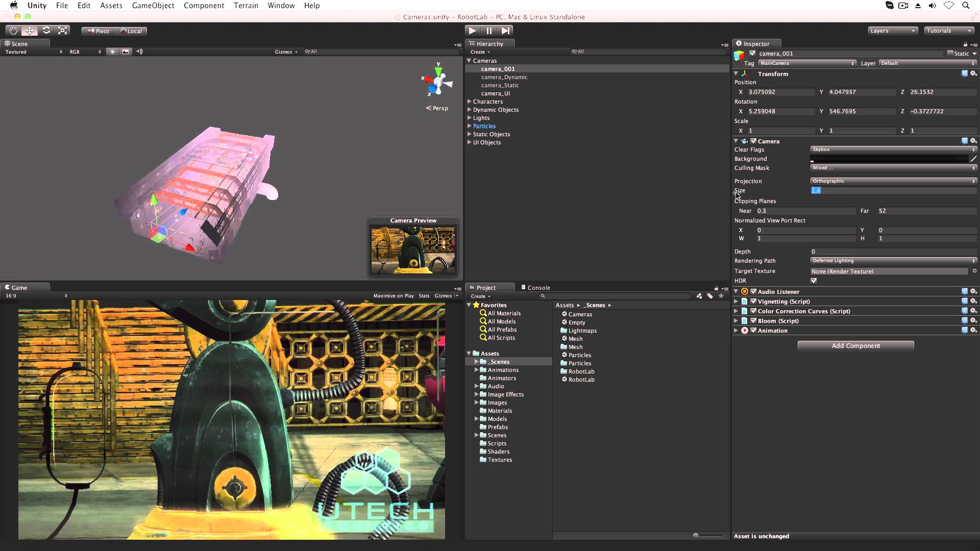Click the Pause button
The height and width of the screenshot is (551, 980).
click(x=489, y=31)
